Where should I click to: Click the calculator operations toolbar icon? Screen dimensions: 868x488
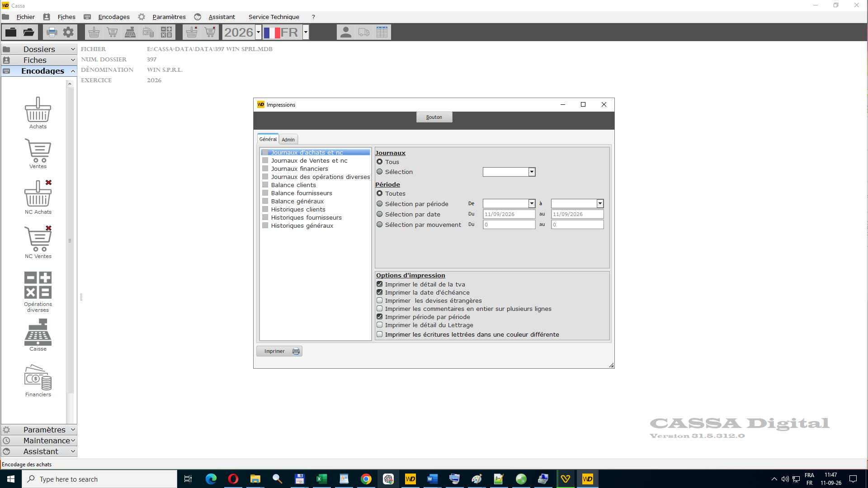pyautogui.click(x=166, y=32)
